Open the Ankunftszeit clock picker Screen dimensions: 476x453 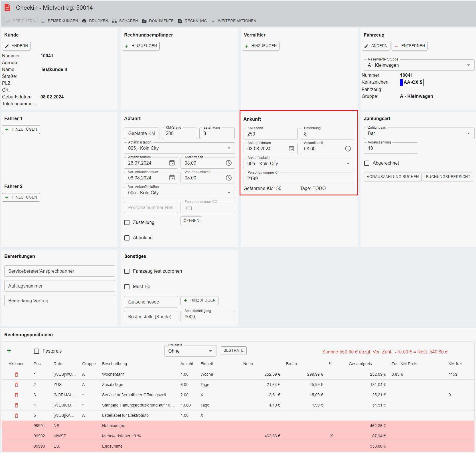348,149
